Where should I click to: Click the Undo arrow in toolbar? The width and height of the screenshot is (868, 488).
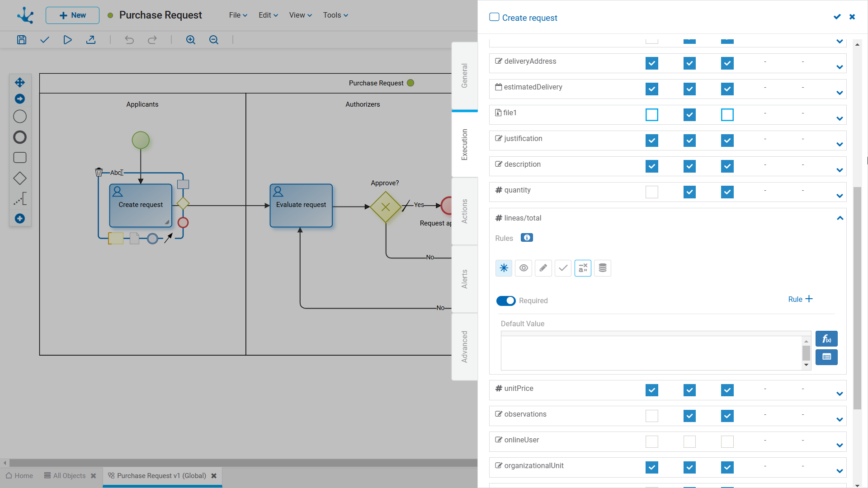pyautogui.click(x=129, y=40)
